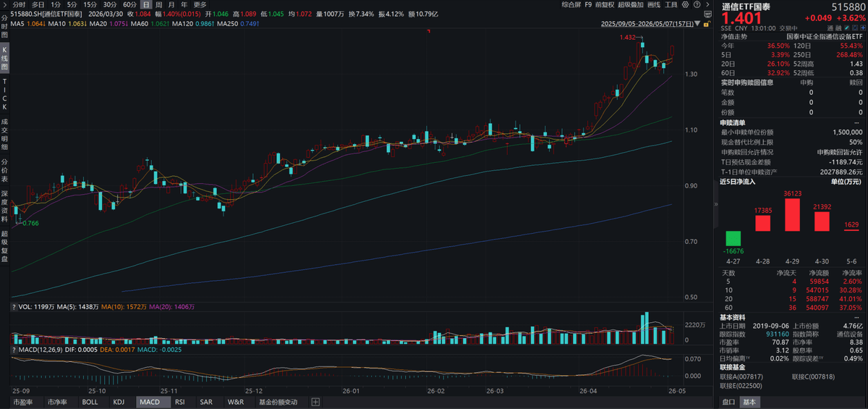Toggle the KDJ indicator
This screenshot has height=409, width=868.
[x=119, y=402]
